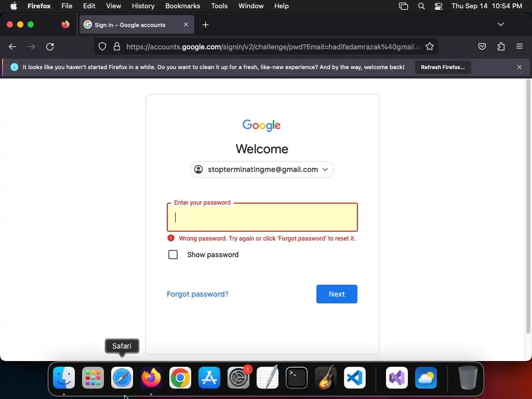The width and height of the screenshot is (532, 399).
Task: Select the Sign in – Google accounts tab
Action: (137, 24)
